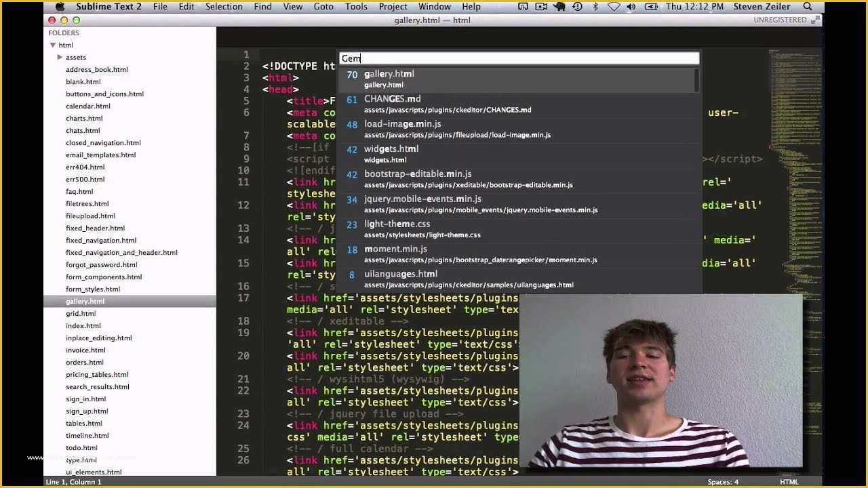Open Spotlight search magnifier icon
The image size is (868, 488).
808,7
